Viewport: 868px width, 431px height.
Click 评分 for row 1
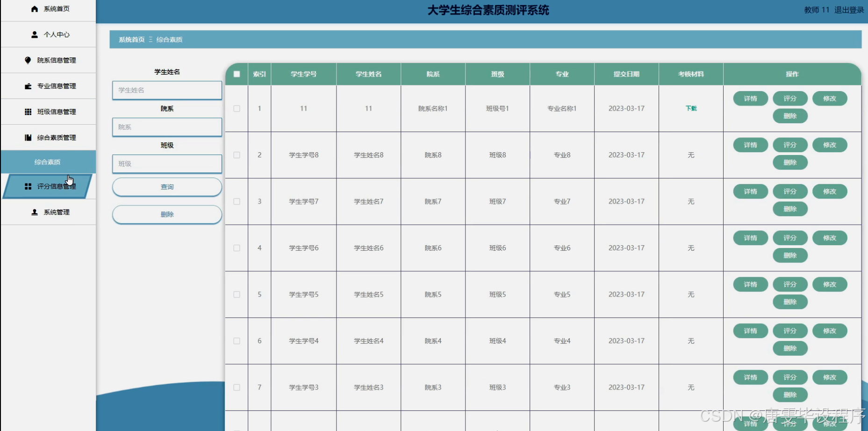pos(790,99)
